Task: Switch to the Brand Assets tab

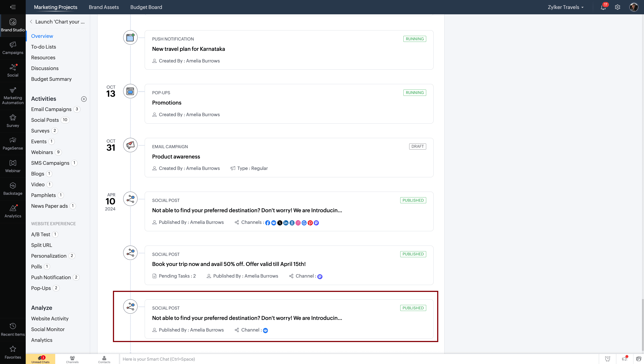Action: coord(104,7)
